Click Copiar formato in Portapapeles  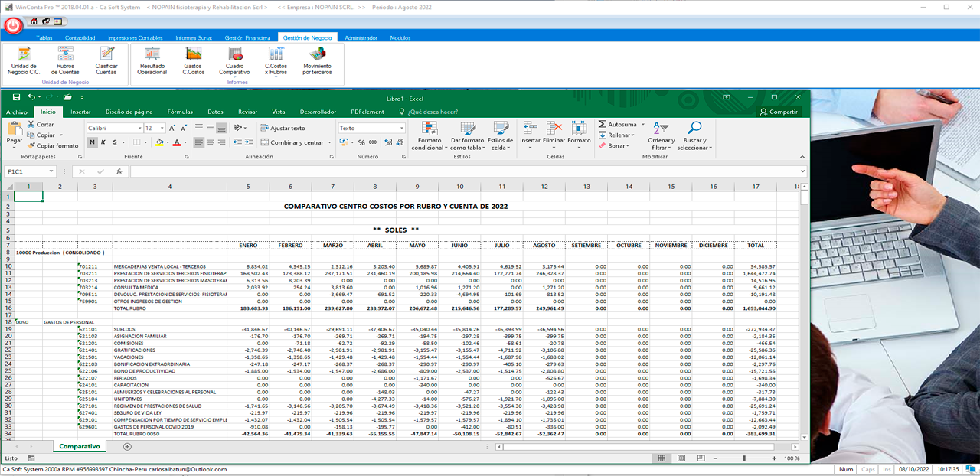pos(53,145)
